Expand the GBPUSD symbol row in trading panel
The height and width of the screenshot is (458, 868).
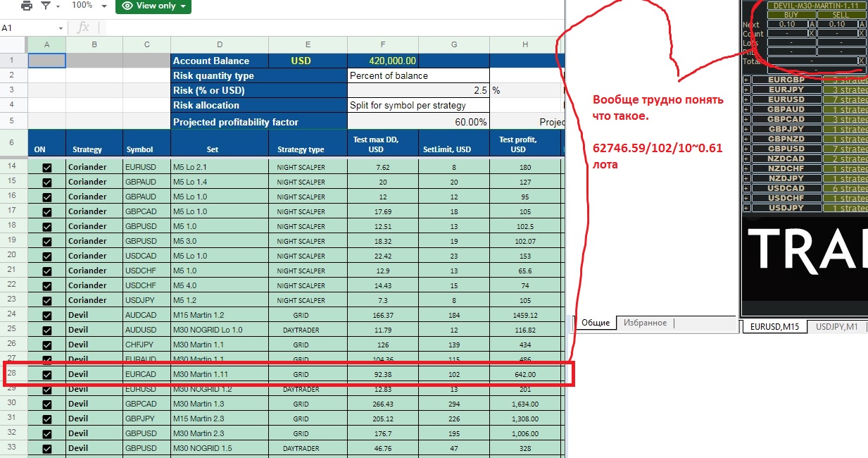(746, 149)
